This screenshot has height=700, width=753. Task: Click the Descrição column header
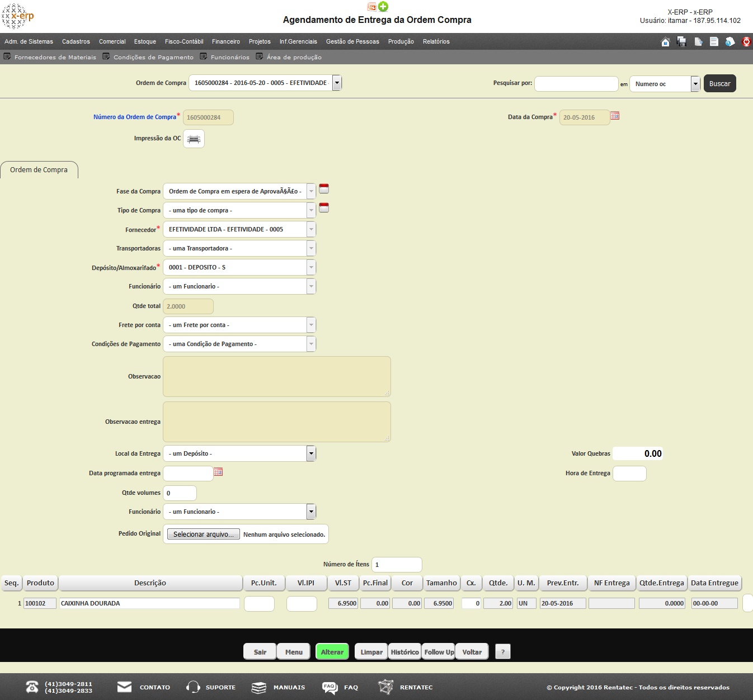(150, 583)
